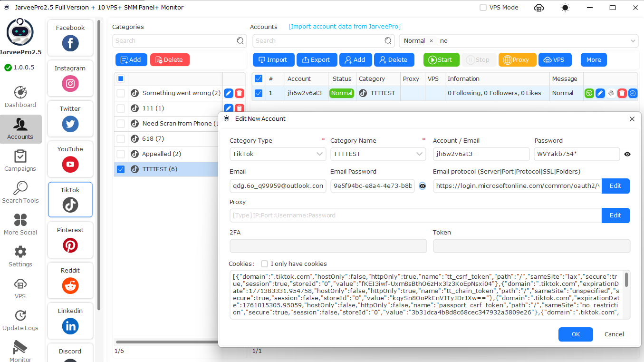Viewport: 644px width, 362px height.
Task: Toggle select-all accounts header checkbox
Action: [259, 78]
